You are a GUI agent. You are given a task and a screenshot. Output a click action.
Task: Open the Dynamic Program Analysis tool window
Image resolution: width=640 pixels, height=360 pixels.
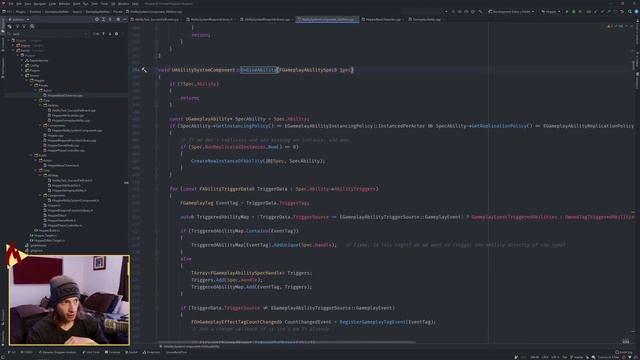point(58,352)
